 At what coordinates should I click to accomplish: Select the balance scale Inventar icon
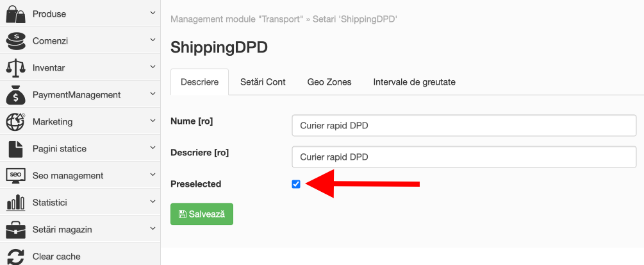(x=15, y=67)
